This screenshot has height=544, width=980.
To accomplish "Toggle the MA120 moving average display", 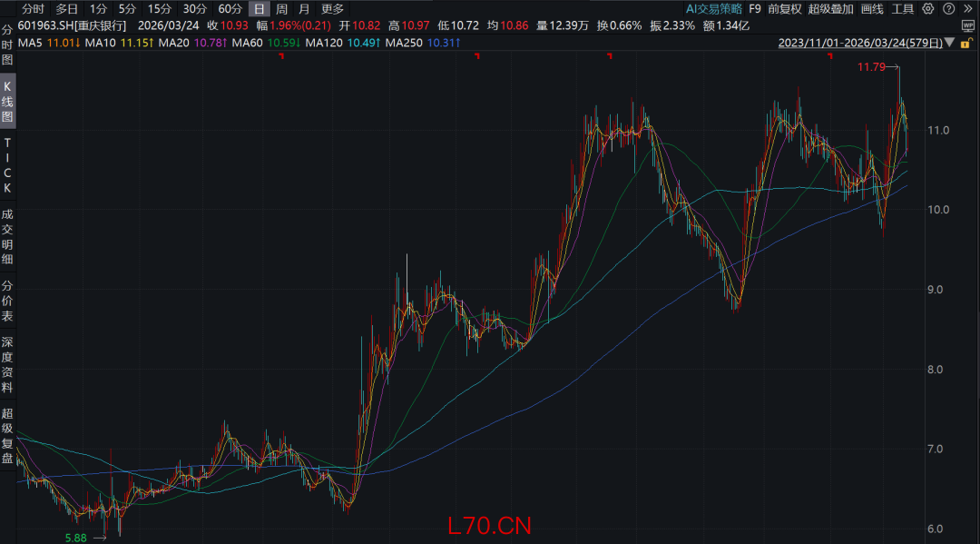I will point(325,43).
